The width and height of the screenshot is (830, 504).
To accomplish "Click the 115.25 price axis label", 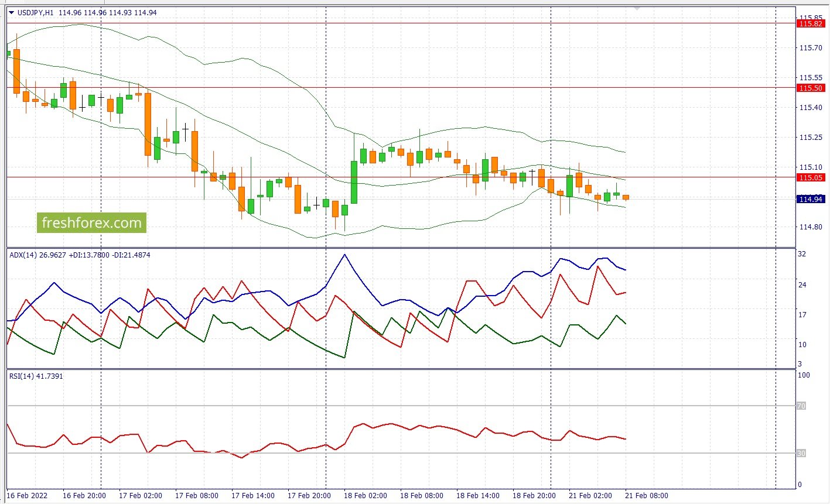I will point(811,138).
